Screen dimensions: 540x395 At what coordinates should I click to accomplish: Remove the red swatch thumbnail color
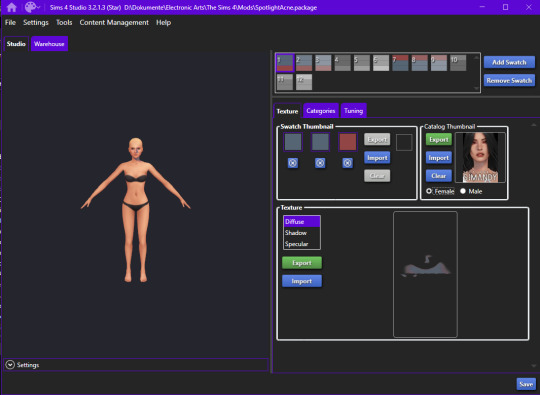(347, 163)
